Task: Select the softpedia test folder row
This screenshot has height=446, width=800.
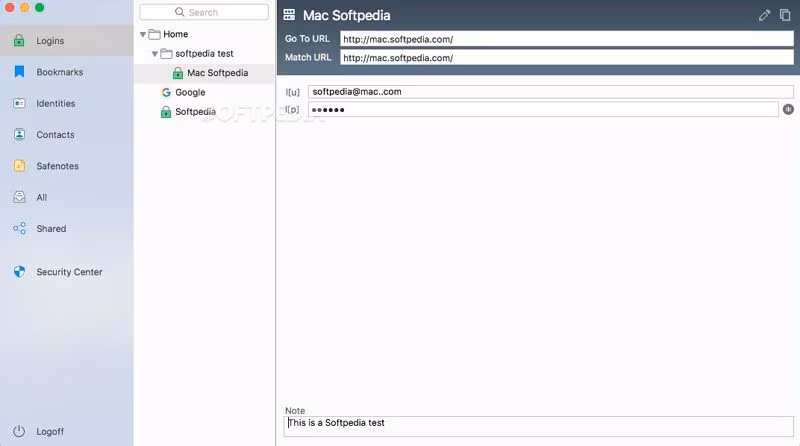Action: coord(204,54)
